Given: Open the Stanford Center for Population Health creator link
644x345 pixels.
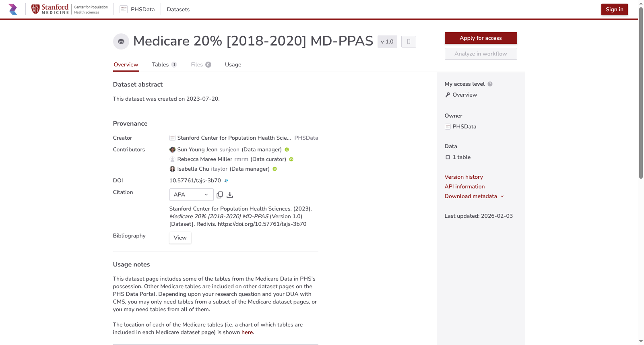Looking at the screenshot, I should 234,138.
